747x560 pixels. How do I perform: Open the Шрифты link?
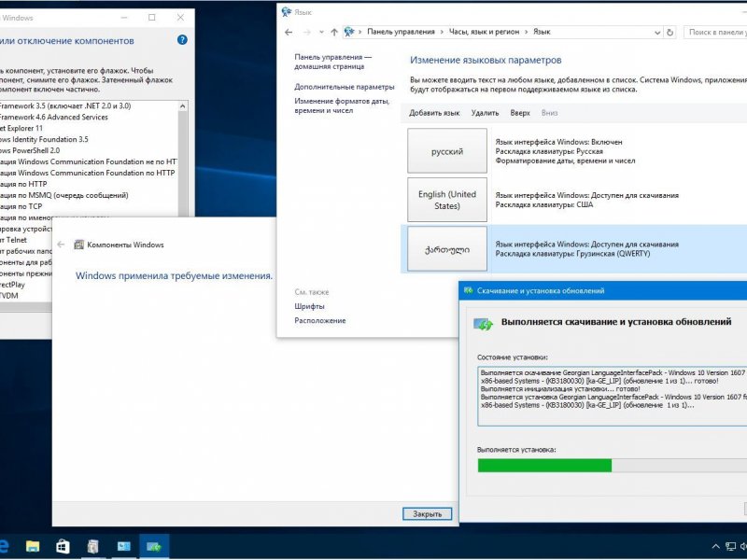coord(309,306)
